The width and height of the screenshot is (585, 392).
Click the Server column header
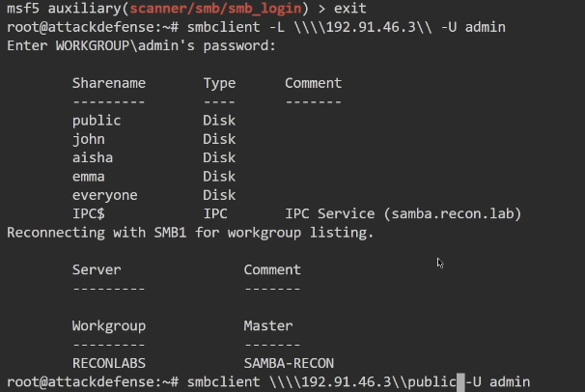point(97,269)
